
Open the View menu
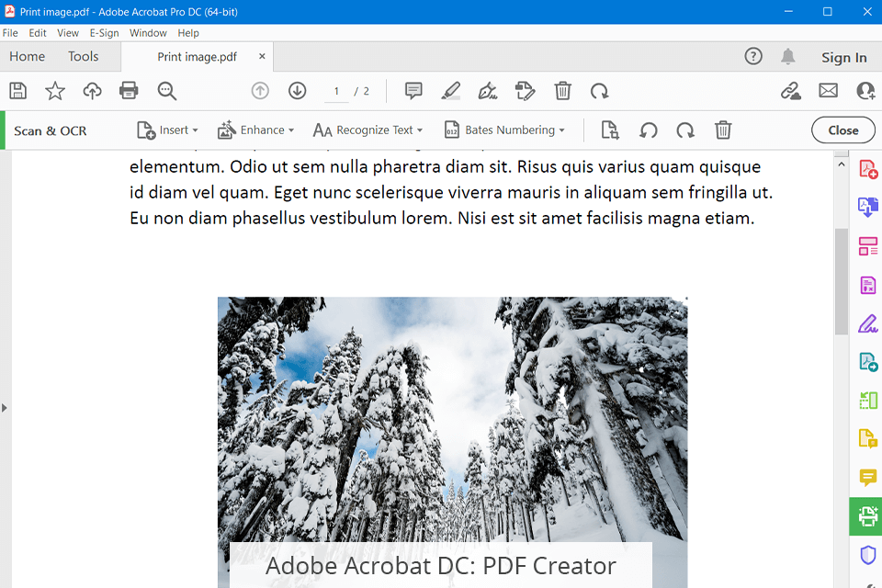click(x=67, y=33)
